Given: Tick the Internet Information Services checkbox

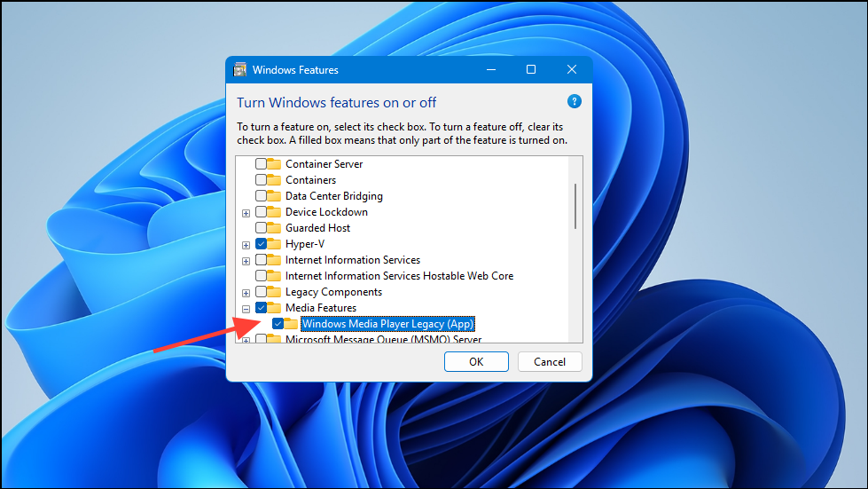Looking at the screenshot, I should (x=261, y=260).
